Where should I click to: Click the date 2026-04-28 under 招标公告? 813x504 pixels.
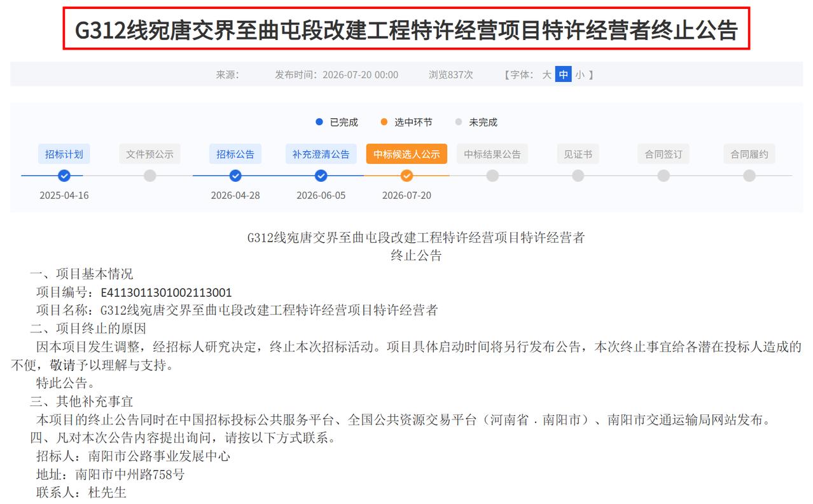click(235, 195)
